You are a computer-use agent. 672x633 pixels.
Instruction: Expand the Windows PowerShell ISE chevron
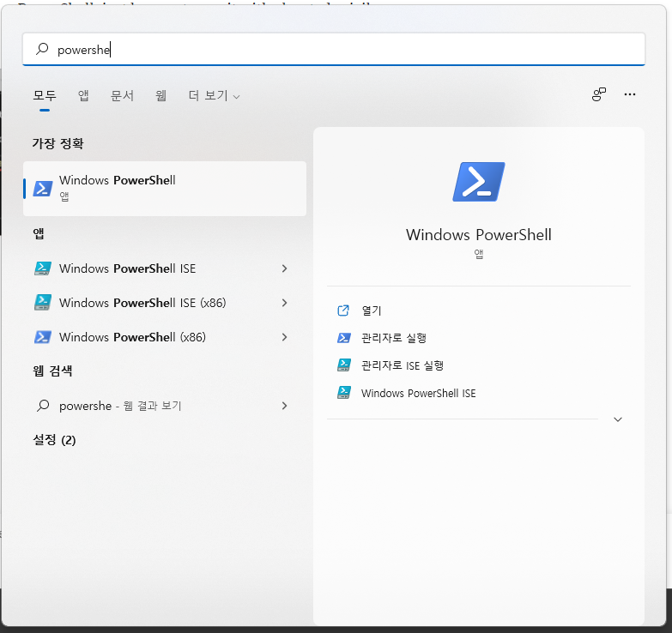pyautogui.click(x=285, y=268)
